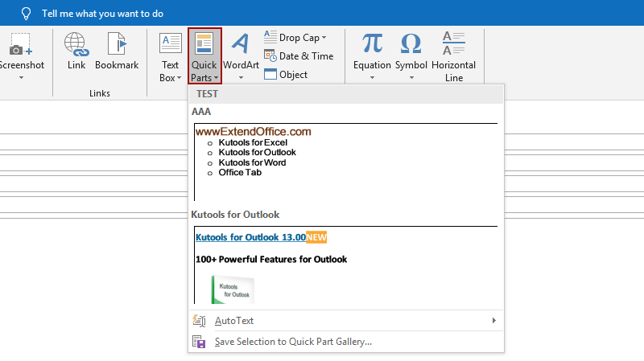Expand the Screenshot dropdown arrow
Screen dimensions: 644x361
coord(20,78)
